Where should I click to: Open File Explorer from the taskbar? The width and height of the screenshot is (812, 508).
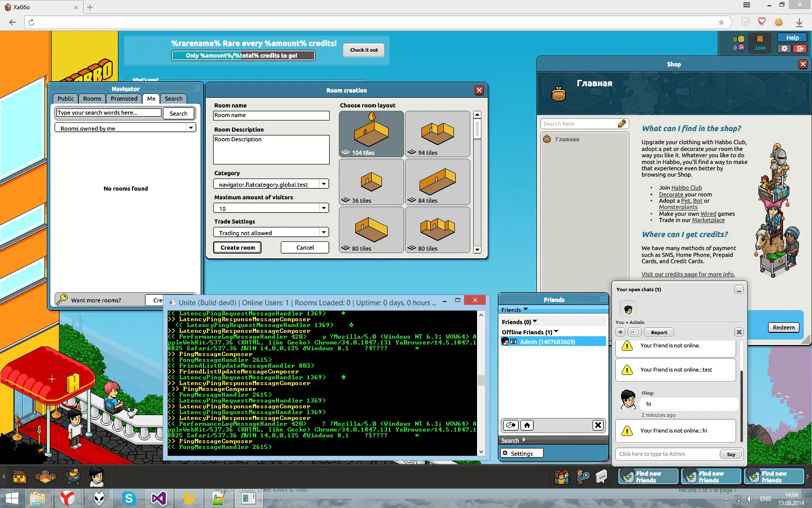[x=38, y=498]
